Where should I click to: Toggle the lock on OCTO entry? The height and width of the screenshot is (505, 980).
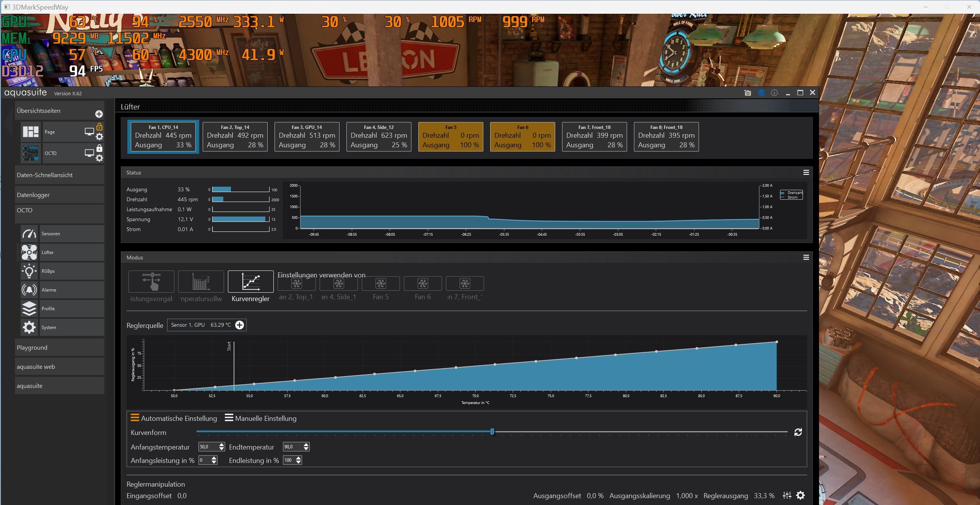coord(99,148)
